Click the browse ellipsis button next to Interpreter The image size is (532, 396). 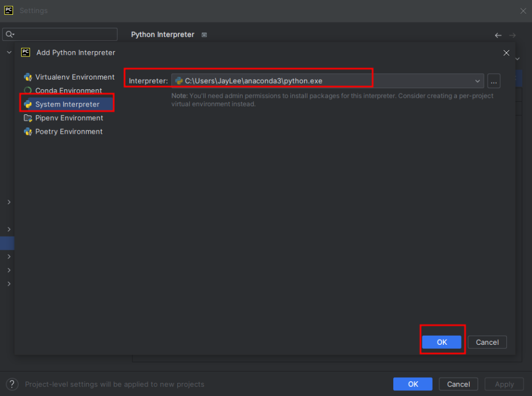(x=494, y=81)
